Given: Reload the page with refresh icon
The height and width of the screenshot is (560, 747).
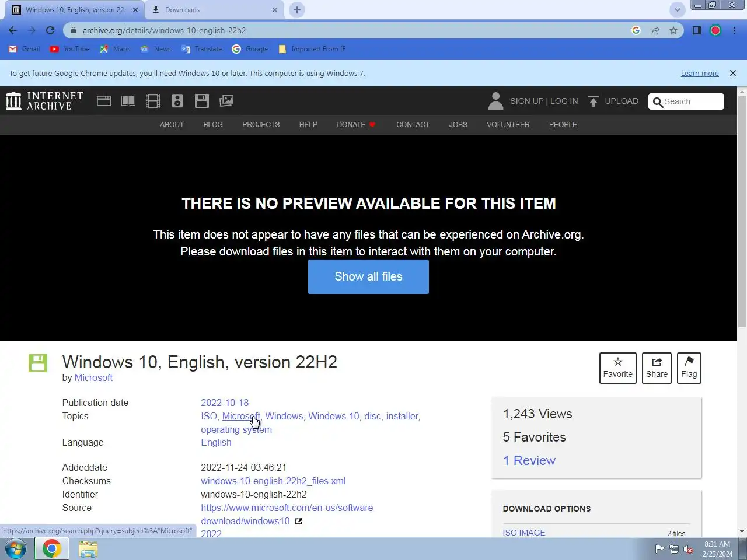Looking at the screenshot, I should (50, 30).
